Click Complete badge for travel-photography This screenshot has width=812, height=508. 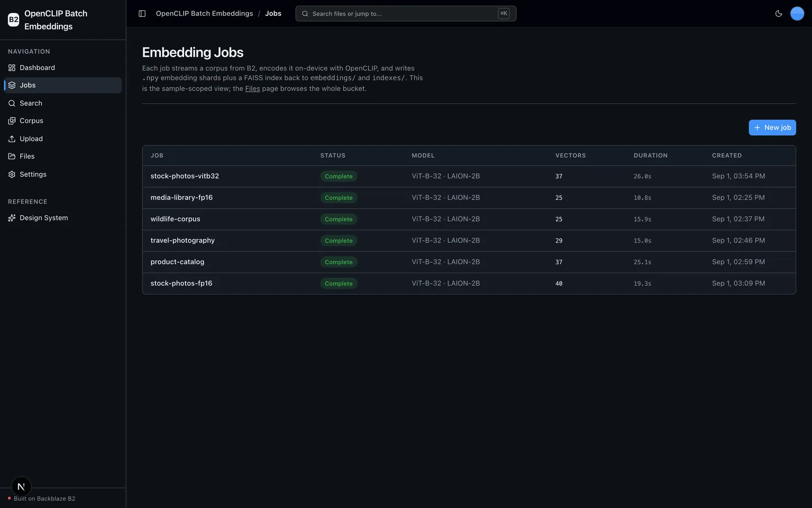pos(339,241)
